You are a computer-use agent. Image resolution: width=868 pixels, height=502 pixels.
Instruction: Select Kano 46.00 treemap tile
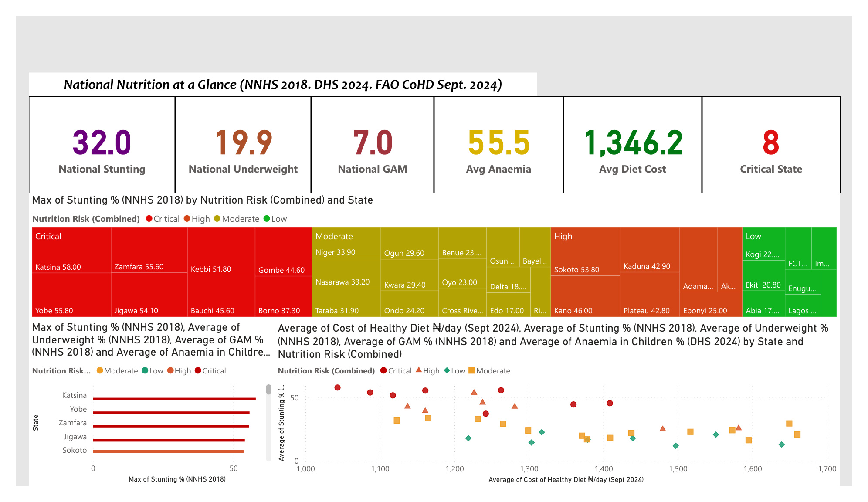click(x=585, y=296)
